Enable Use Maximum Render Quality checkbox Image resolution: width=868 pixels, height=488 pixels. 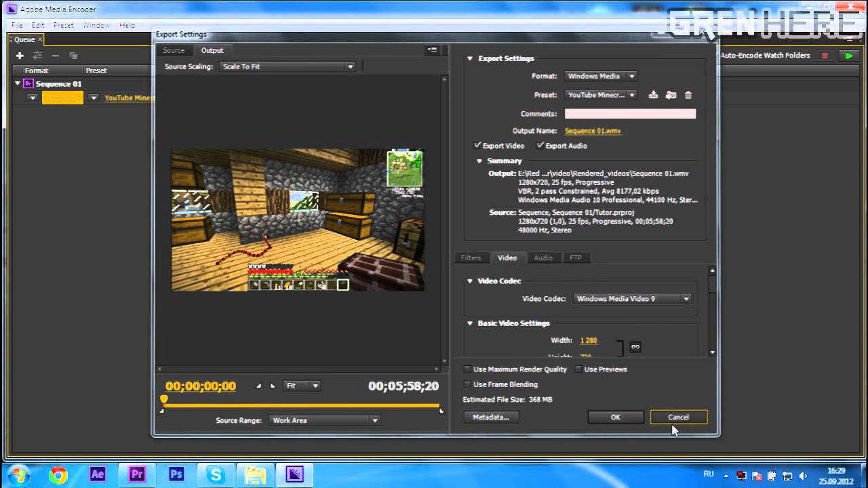467,369
